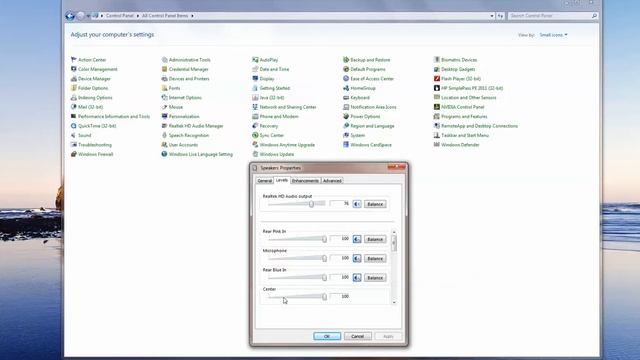Open the Date and Time link

pos(274,69)
